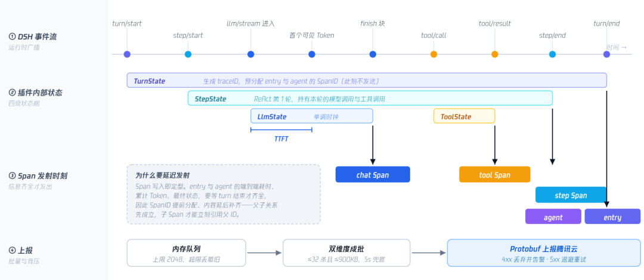644x280 pixels.
Task: Click the tool Span block
Action: (x=494, y=174)
